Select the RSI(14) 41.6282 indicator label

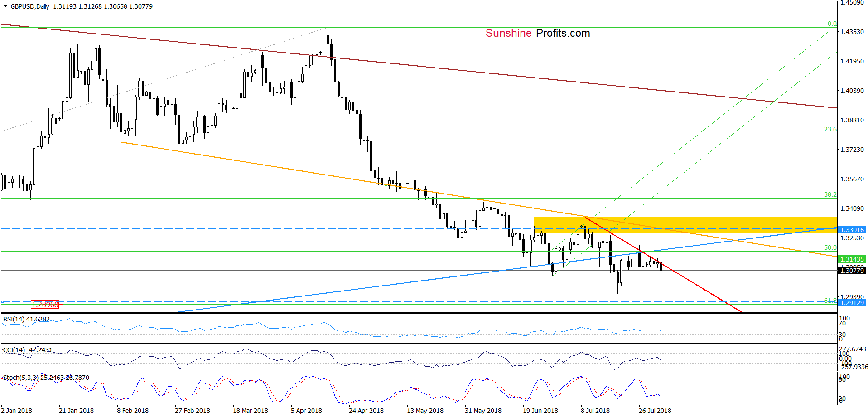click(x=26, y=320)
